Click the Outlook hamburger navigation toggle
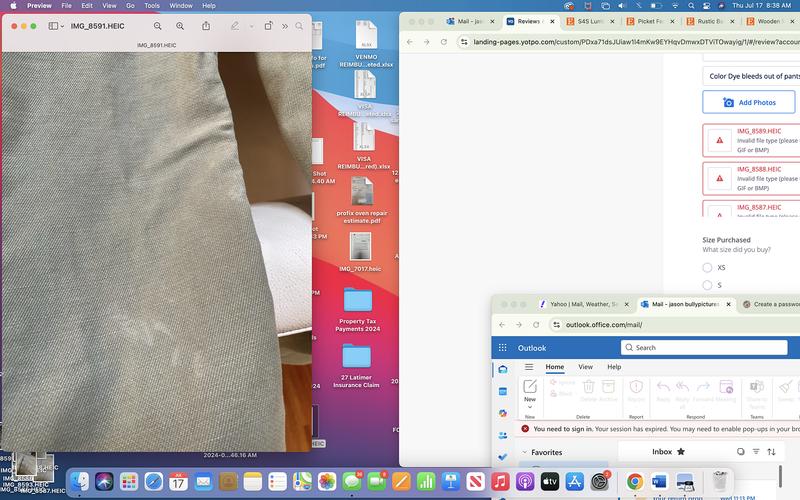Viewport: 800px width, 500px height. (529, 367)
